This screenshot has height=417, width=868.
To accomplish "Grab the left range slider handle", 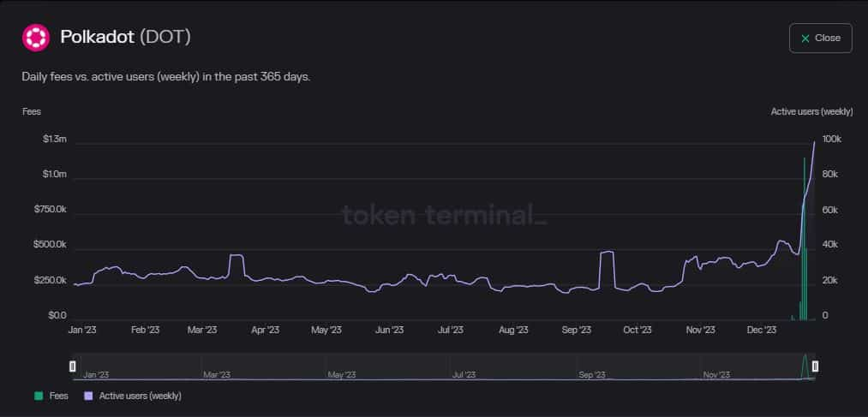I will point(73,366).
